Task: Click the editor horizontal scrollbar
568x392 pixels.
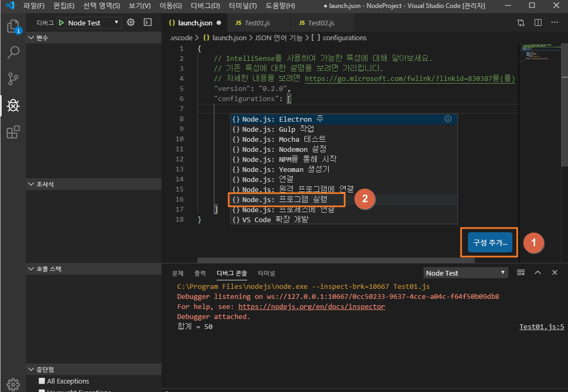Action: pyautogui.click(x=336, y=260)
